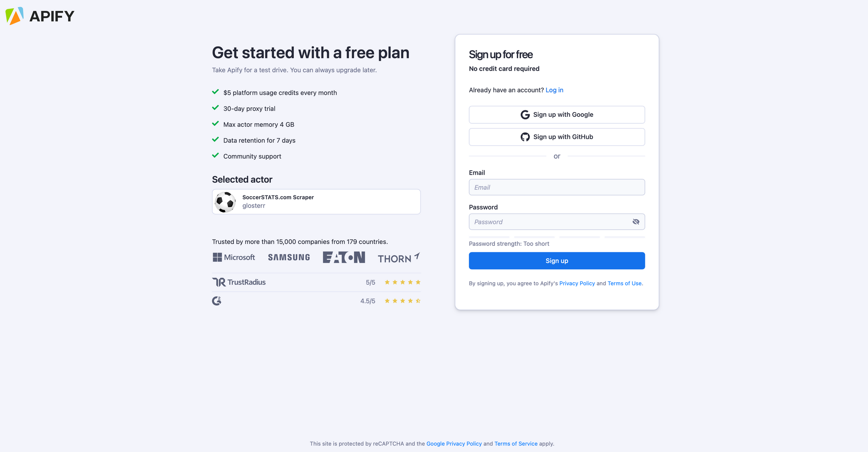The height and width of the screenshot is (452, 868).
Task: Click Sign up with GitHub
Action: tap(557, 137)
